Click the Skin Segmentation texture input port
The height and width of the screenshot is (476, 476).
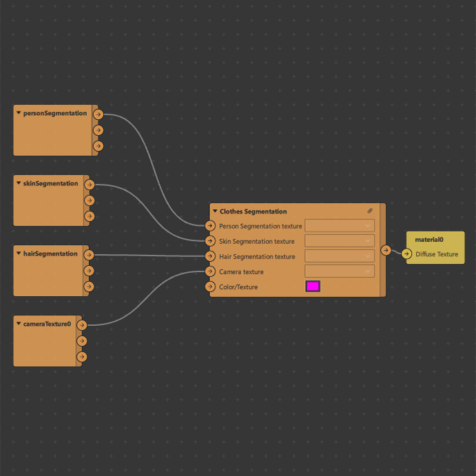click(x=210, y=241)
